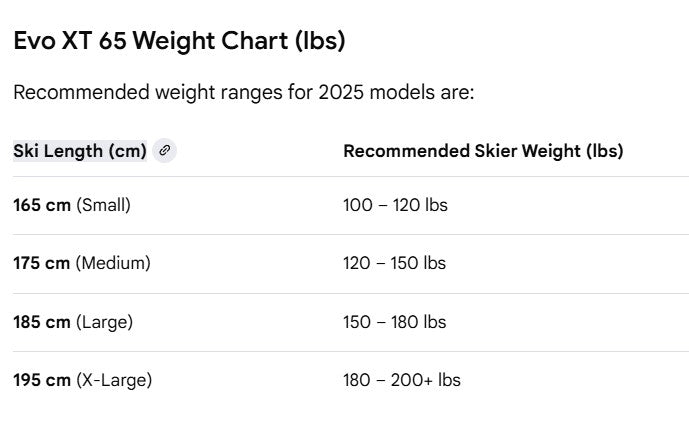The height and width of the screenshot is (432, 689).
Task: Click the bold '185 cm' length value
Action: (x=42, y=322)
